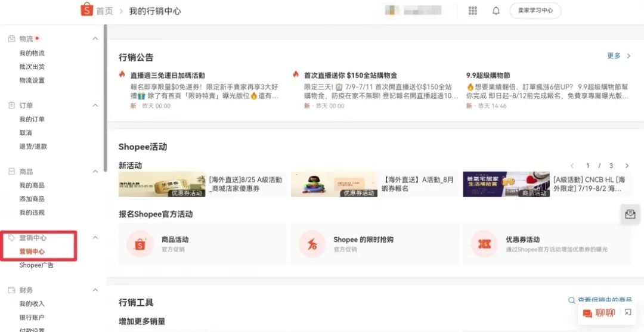Open 我的违规 in sidebar
The image size is (644, 332).
(32, 213)
